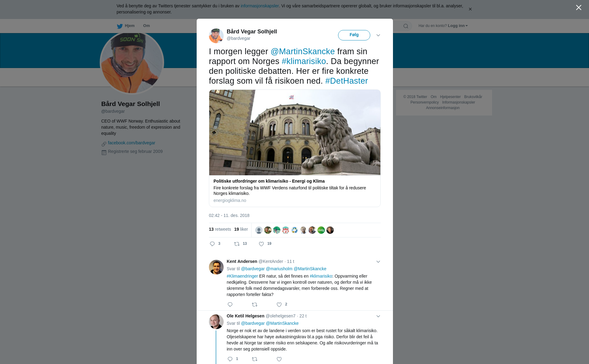The width and height of the screenshot is (589, 364).
Task: Retweet the main tweet by Bård Vegar Solhjell
Action: pyautogui.click(x=237, y=244)
